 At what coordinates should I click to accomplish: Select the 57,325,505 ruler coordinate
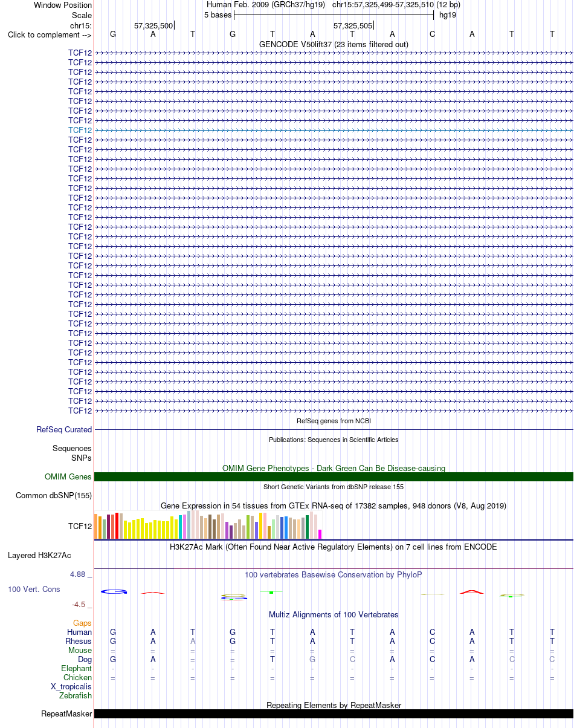pyautogui.click(x=353, y=25)
